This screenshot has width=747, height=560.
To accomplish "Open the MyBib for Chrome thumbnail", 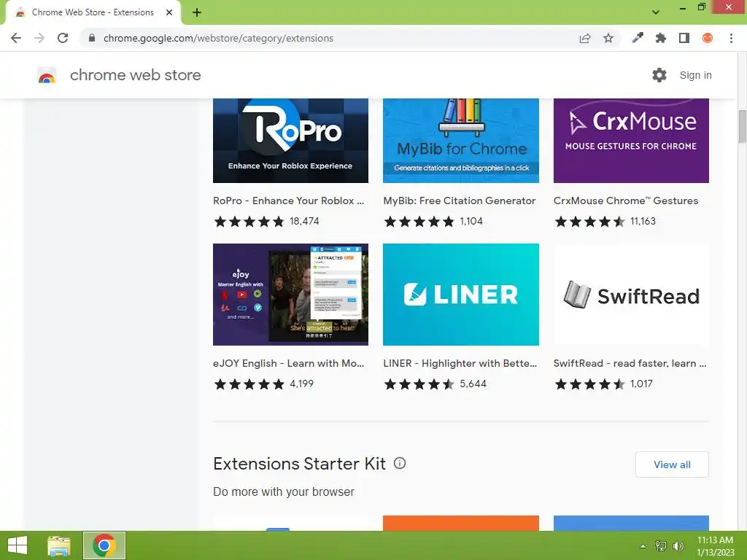I will click(461, 141).
